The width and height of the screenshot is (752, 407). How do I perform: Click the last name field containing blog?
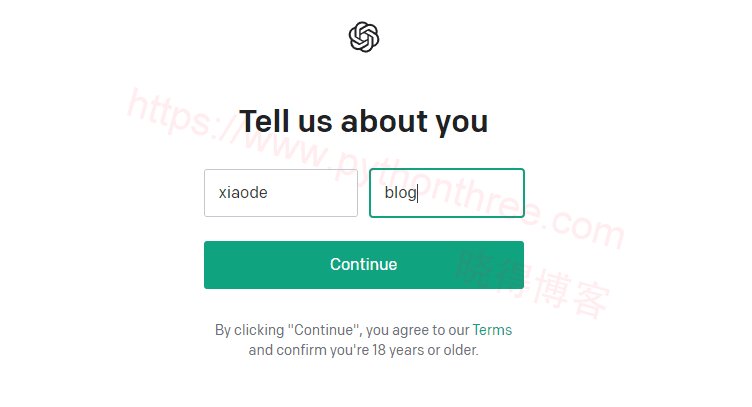446,193
